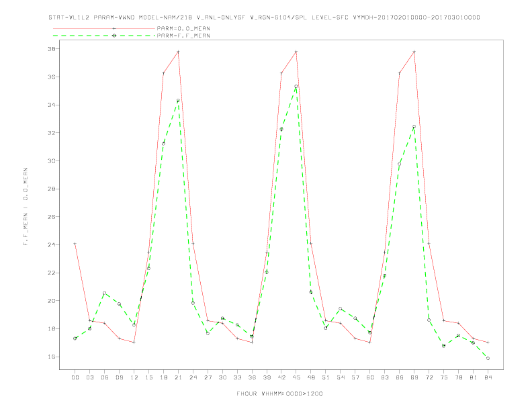Click green F.F_MEAN circle marker at hour 06

coord(105,293)
